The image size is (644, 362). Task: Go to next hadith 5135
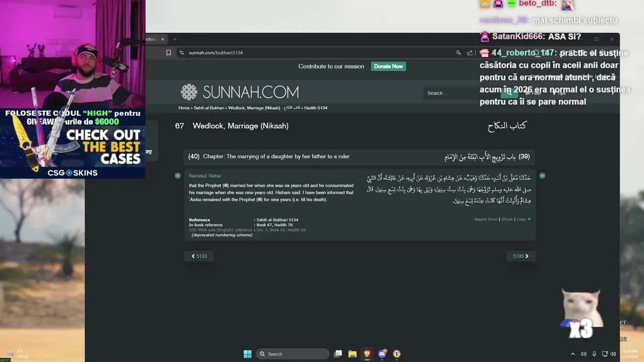[521, 256]
